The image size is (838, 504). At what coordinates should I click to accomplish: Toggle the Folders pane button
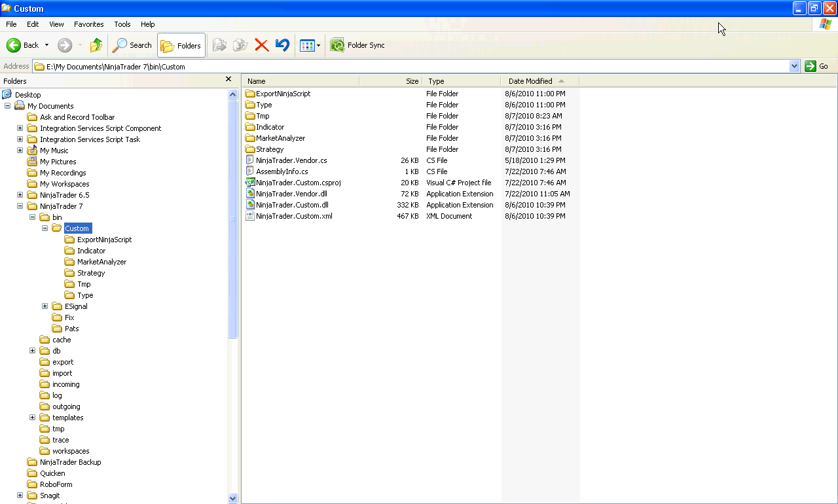pos(181,45)
